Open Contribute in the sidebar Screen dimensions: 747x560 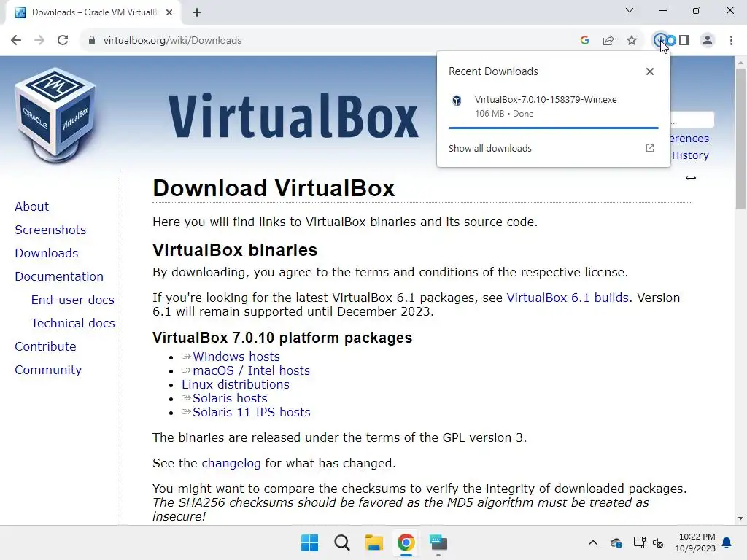(45, 346)
